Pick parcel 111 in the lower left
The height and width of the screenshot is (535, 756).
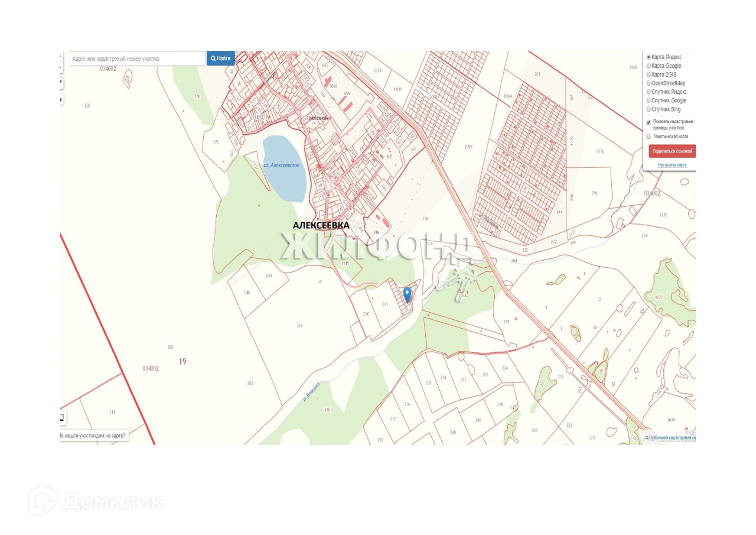click(x=112, y=412)
